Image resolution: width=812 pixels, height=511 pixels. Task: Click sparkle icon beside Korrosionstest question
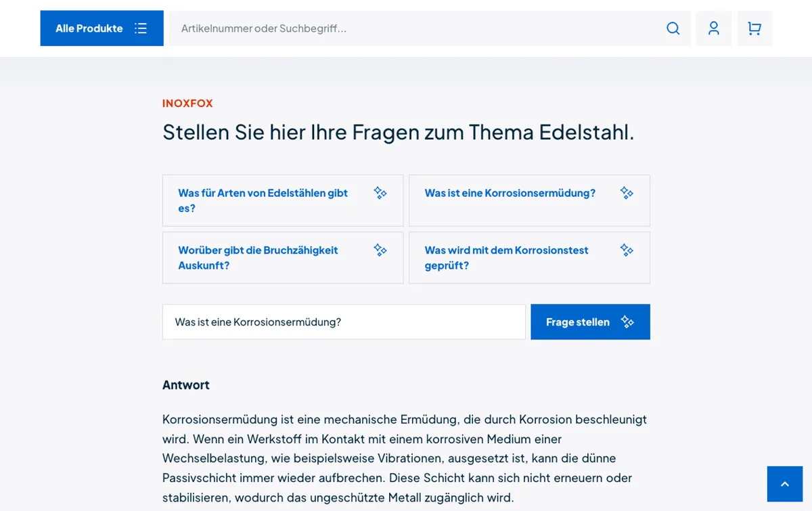click(627, 250)
